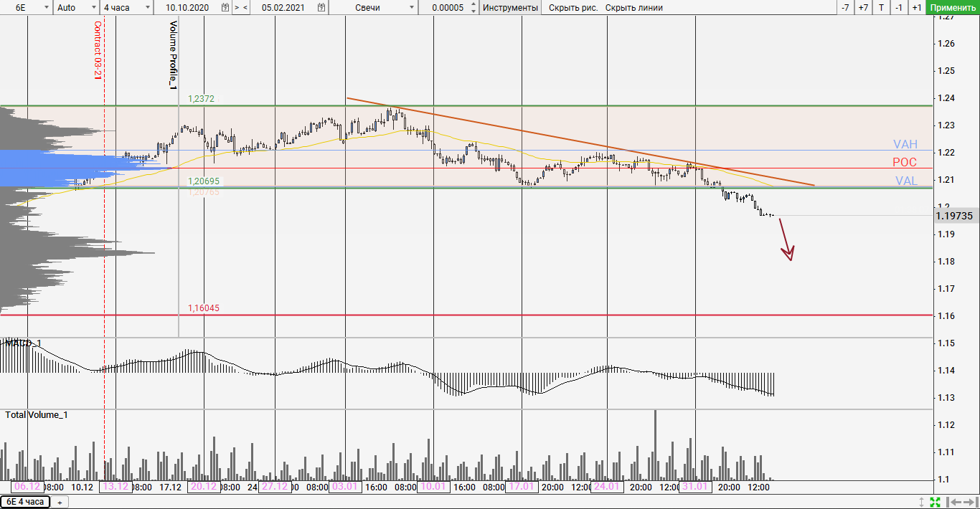Click the green fit-to-screen arrows icon
The width and height of the screenshot is (980, 509).
click(x=935, y=502)
